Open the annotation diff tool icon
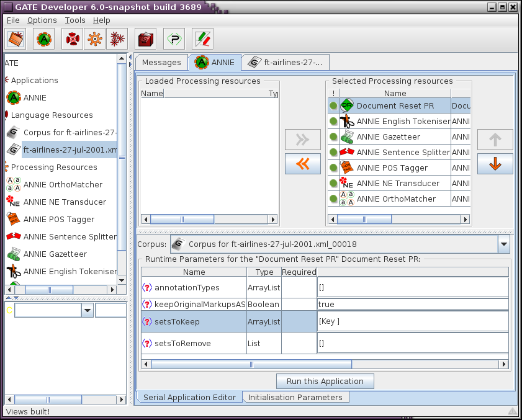Screen dimensions: 522x420 click(202, 39)
